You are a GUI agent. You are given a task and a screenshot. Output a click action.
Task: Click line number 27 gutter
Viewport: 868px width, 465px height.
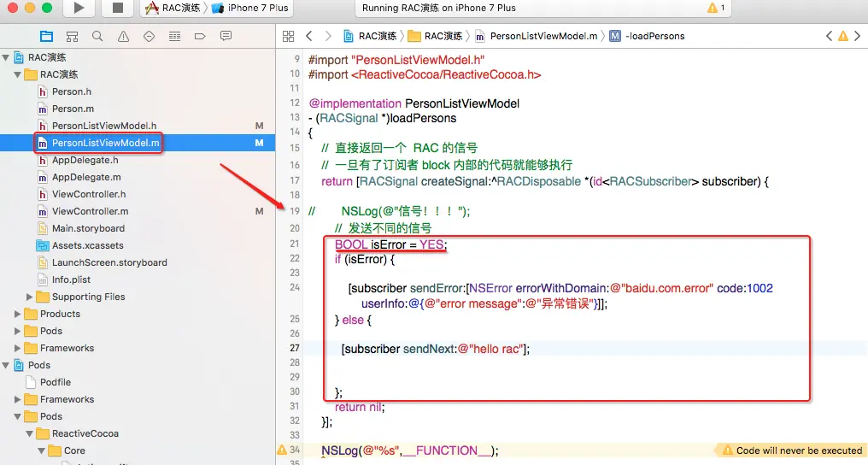pyautogui.click(x=294, y=348)
